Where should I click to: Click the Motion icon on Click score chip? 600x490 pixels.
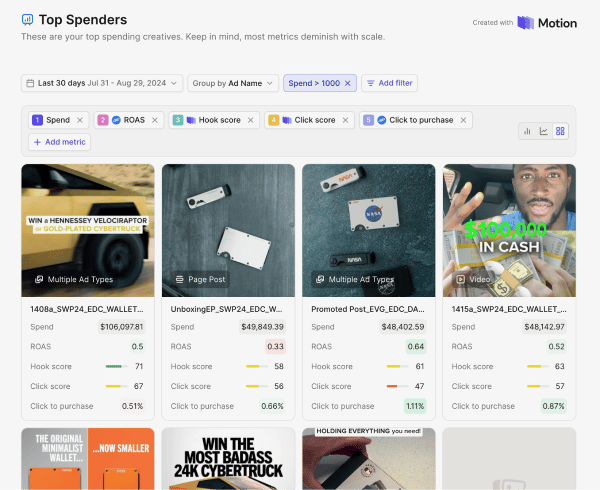[x=287, y=120]
